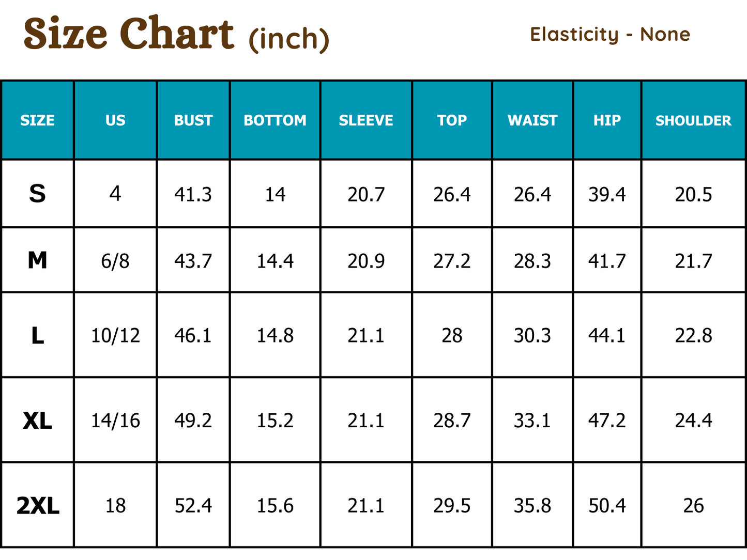
Task: Click the bottom value 14.4 cell
Action: coord(275,261)
